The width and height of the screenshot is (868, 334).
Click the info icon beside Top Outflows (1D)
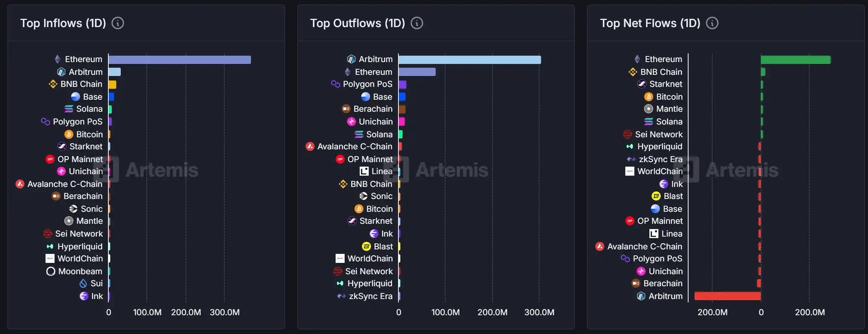pos(417,23)
